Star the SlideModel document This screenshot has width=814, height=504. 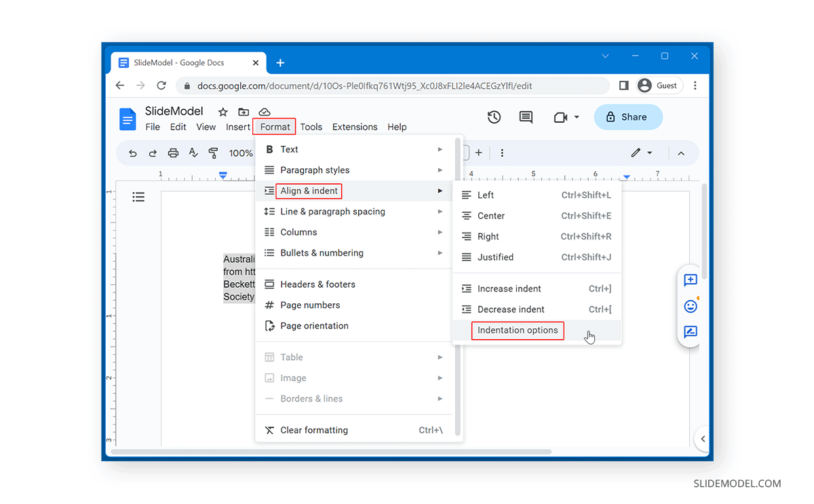pos(222,111)
